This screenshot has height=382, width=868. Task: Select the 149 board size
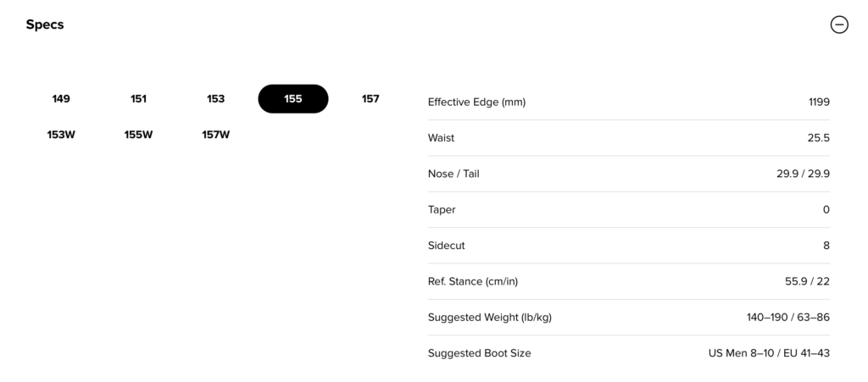click(61, 99)
